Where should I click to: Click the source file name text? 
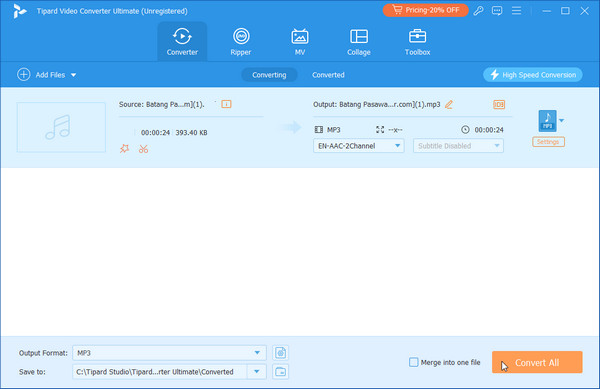pyautogui.click(x=161, y=104)
